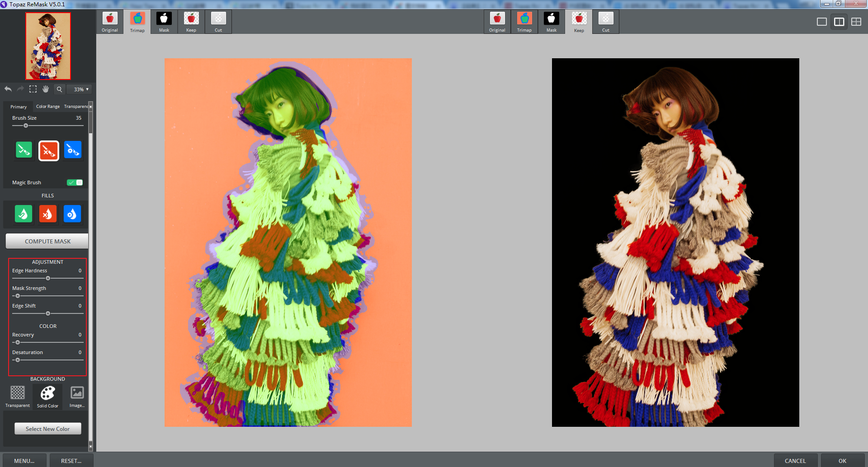This screenshot has height=467, width=868.
Task: Choose the green Keep fill bucket
Action: coord(24,214)
